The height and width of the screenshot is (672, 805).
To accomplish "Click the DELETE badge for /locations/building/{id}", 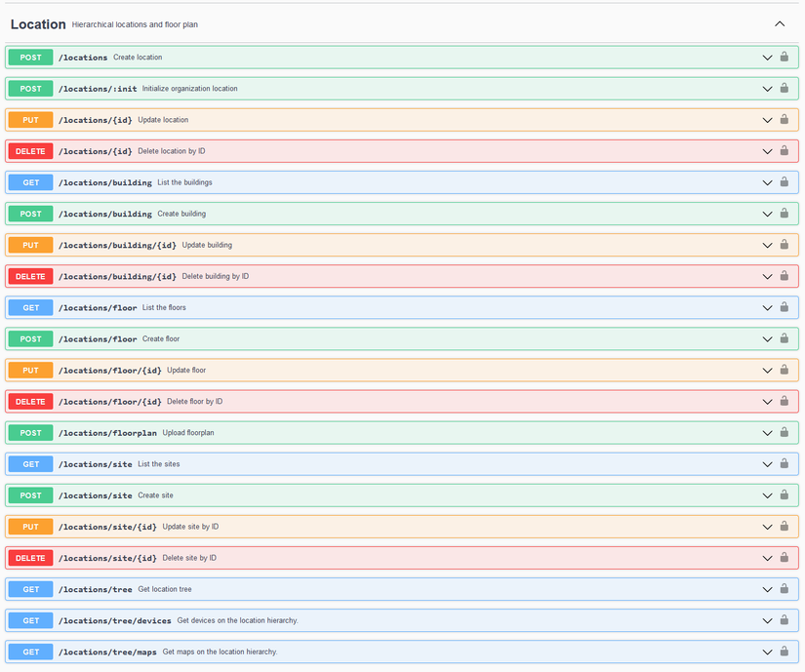I will tap(30, 276).
